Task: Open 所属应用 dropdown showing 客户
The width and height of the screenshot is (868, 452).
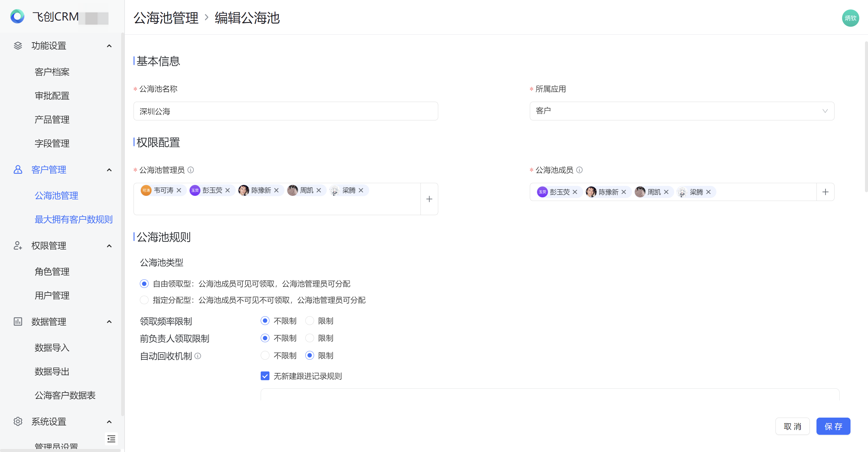Action: (x=682, y=111)
